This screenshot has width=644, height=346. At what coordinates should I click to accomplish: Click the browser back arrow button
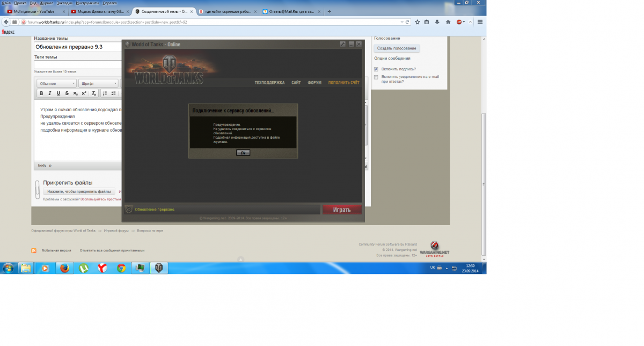click(x=6, y=22)
